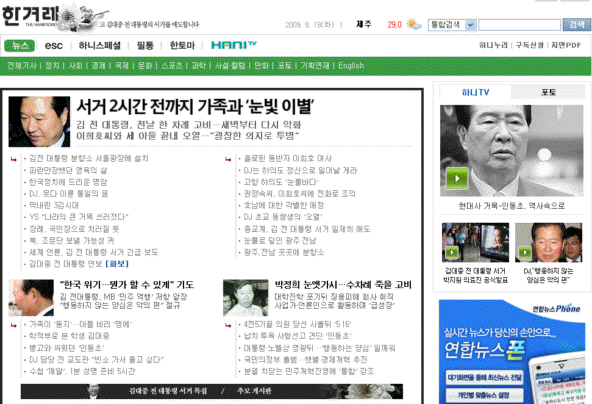The image size is (592, 404).
Task: Open article 홀로된 동반자 이희호 여사
Action: [x=288, y=158]
